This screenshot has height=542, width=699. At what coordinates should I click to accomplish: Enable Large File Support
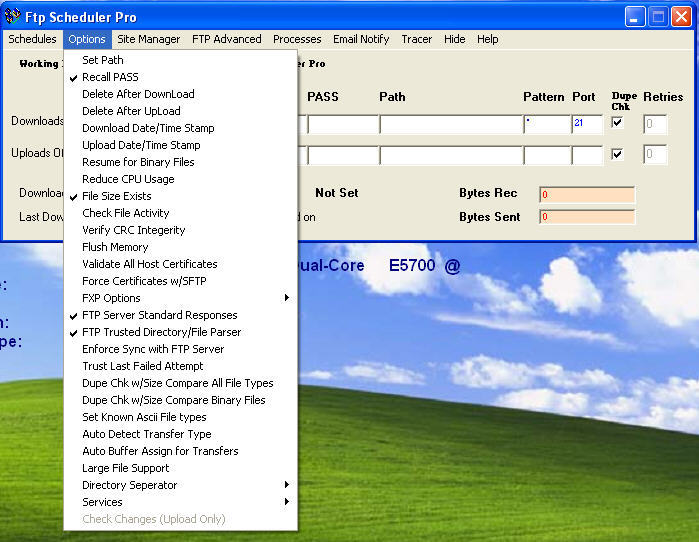coord(181,468)
